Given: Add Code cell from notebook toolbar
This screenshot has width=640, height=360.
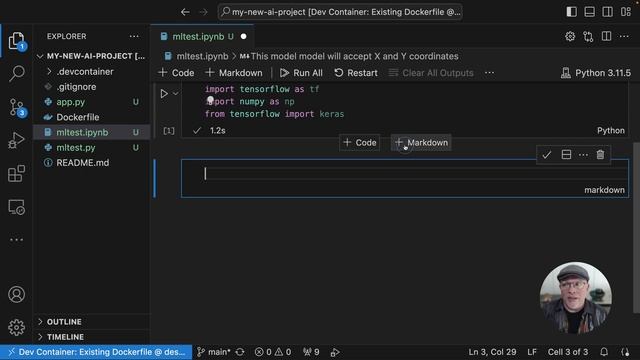Looking at the screenshot, I should pyautogui.click(x=176, y=73).
